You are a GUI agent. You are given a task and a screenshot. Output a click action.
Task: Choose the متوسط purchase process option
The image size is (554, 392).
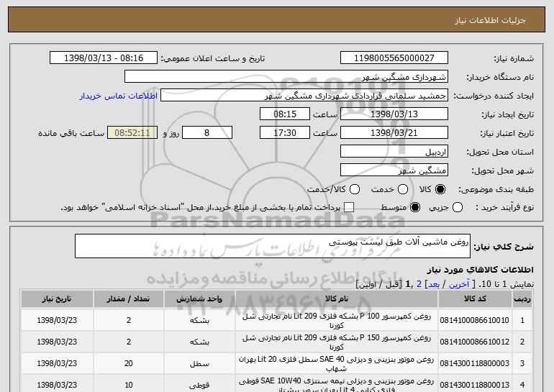click(415, 207)
